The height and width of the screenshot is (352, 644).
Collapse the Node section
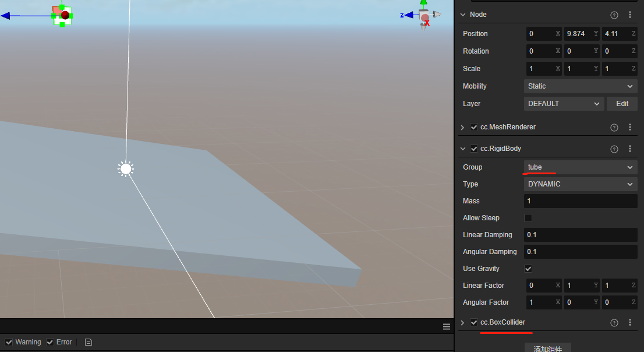(x=463, y=15)
